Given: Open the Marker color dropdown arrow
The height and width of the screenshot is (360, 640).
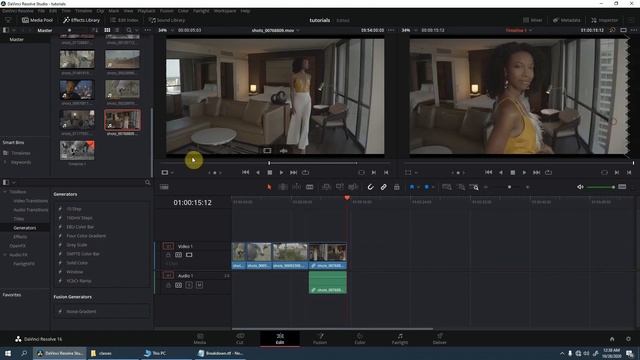Looking at the screenshot, I should [433, 187].
